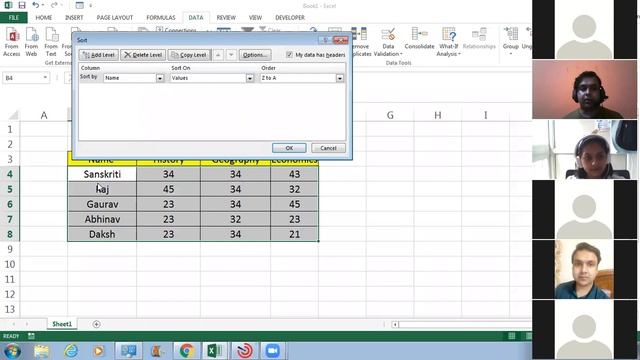Expand the Order Z to A dropdown

[340, 78]
